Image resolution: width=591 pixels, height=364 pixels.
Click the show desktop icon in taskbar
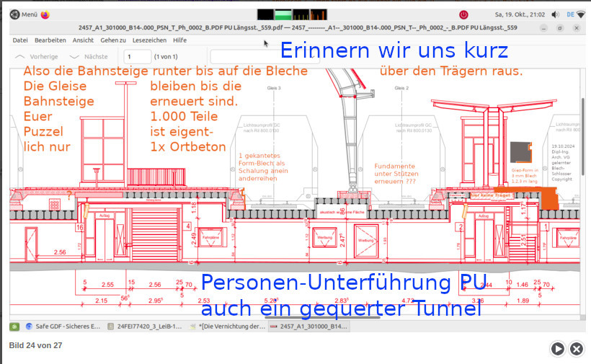point(14,327)
